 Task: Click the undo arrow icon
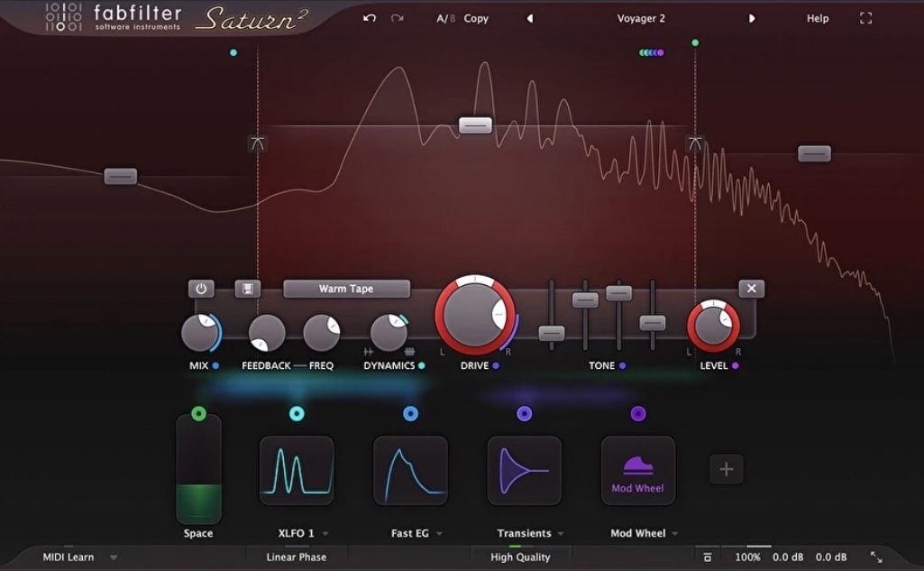click(x=369, y=17)
